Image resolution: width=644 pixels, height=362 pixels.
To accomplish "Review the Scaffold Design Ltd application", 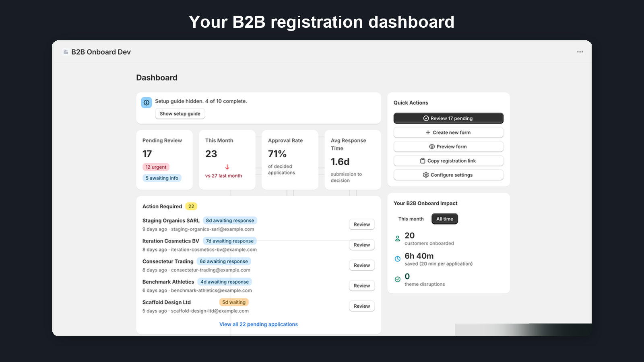I will click(361, 306).
